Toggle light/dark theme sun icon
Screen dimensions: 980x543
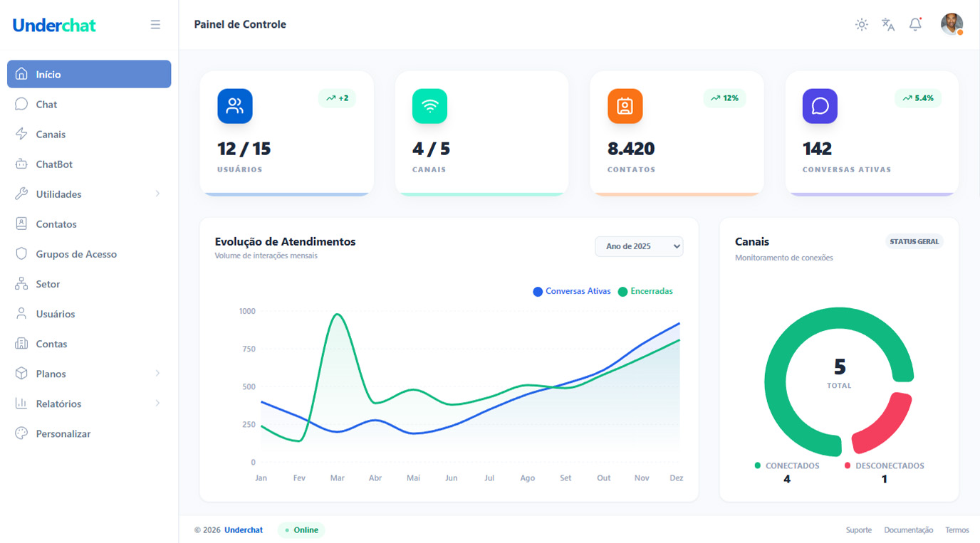(862, 25)
